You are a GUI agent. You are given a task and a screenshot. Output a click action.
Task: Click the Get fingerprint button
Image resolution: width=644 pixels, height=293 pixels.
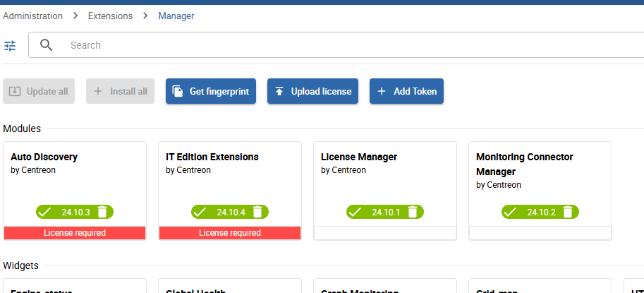(x=211, y=91)
